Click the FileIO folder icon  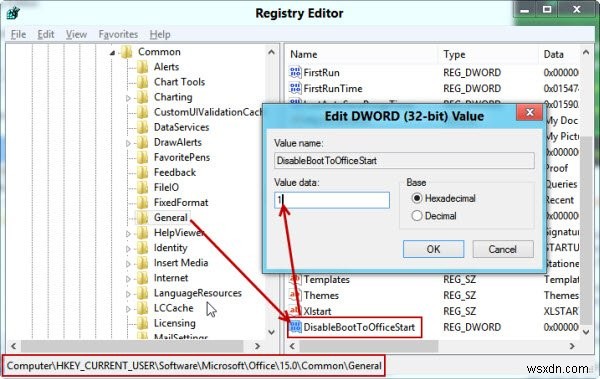click(x=142, y=188)
